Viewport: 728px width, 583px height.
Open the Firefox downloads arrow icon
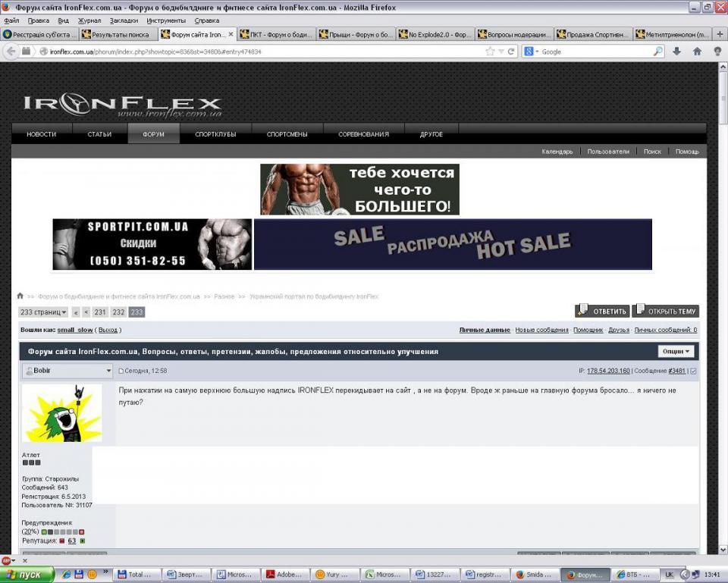pyautogui.click(x=676, y=52)
